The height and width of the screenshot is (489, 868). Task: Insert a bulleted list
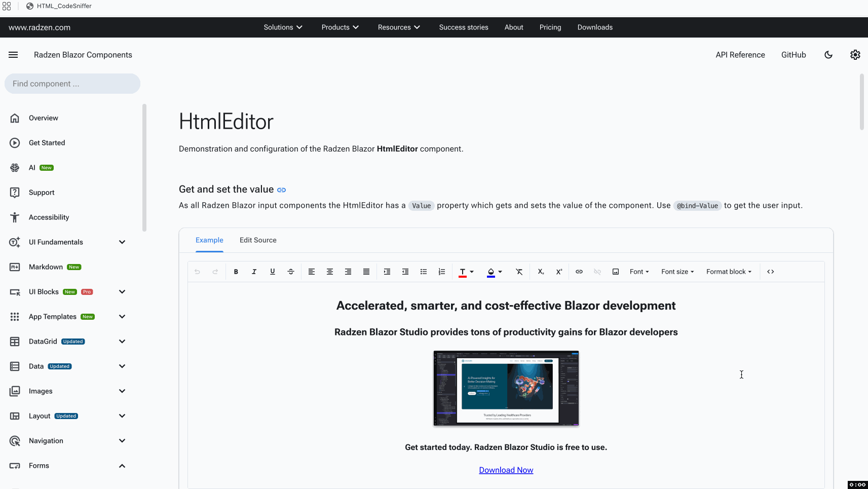[424, 272]
